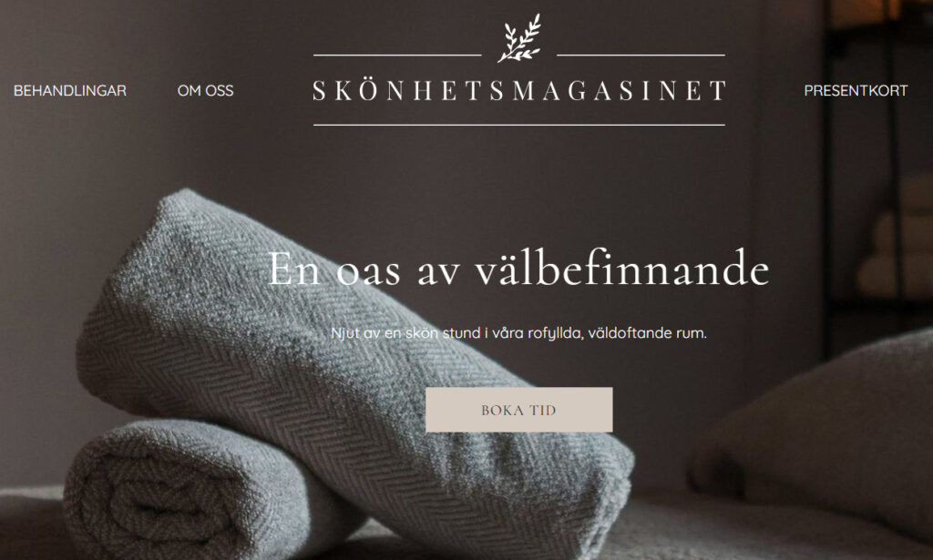
Task: Click the leaf sprig logo icon
Action: point(519,38)
